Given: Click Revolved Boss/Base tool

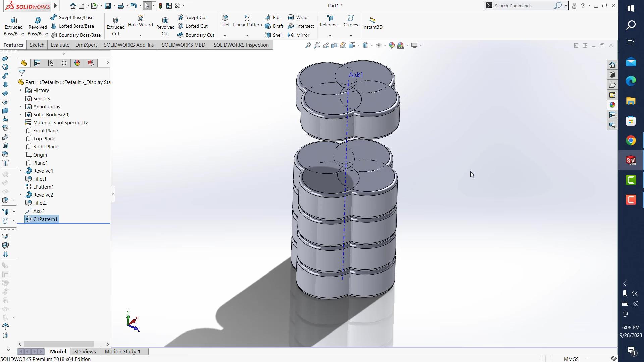Looking at the screenshot, I should (38, 26).
